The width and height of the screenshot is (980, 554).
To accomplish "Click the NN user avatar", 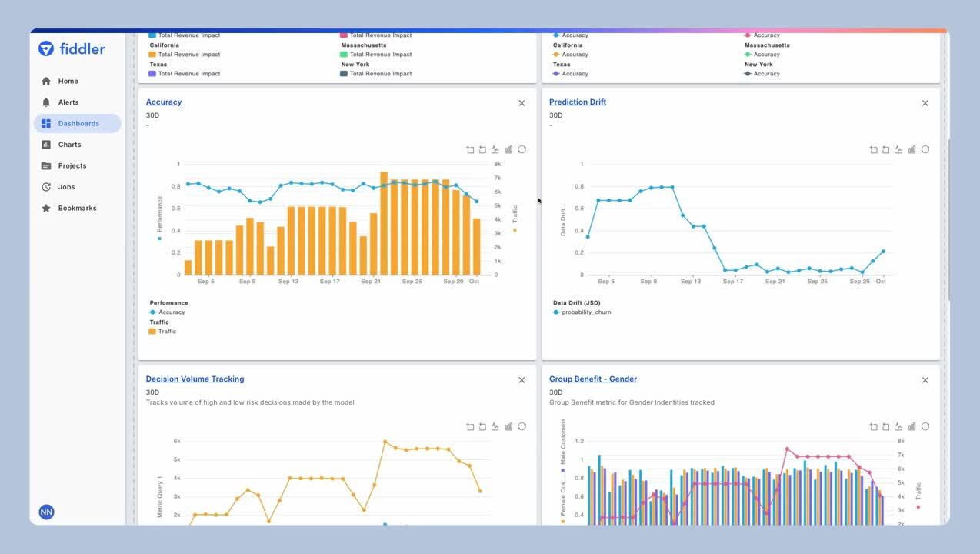I will pos(46,512).
